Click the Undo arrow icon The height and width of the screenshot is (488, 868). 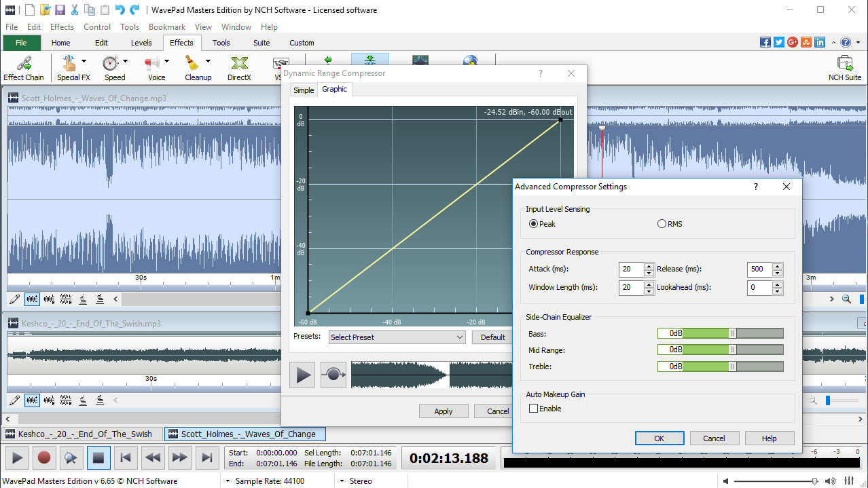[120, 10]
